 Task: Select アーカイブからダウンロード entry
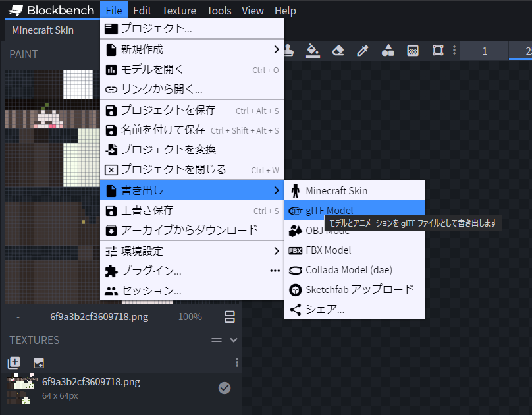tap(192, 230)
